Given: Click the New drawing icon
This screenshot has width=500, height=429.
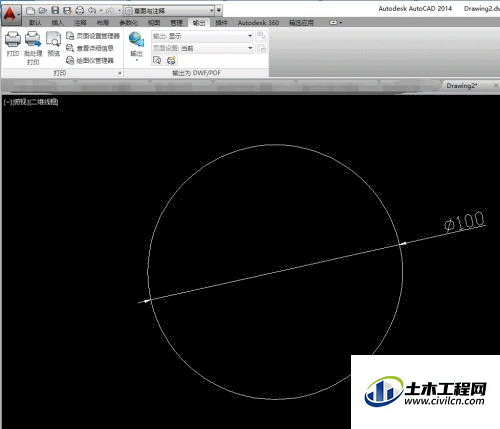Looking at the screenshot, I should pyautogui.click(x=30, y=11).
